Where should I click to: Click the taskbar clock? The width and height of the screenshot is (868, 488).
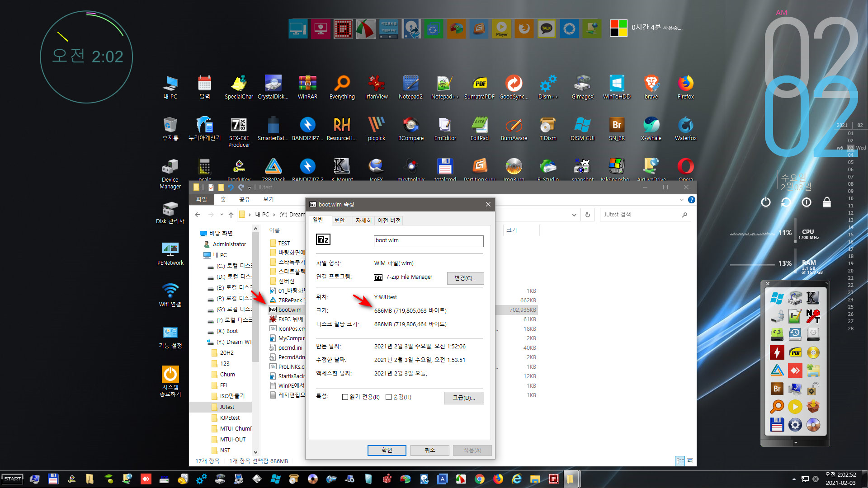pyautogui.click(x=840, y=479)
